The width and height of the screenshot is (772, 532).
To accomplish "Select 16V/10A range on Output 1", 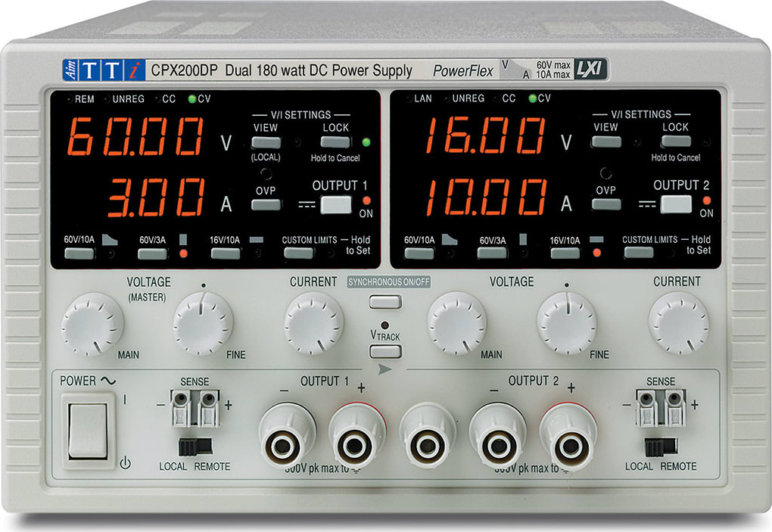I will (226, 254).
